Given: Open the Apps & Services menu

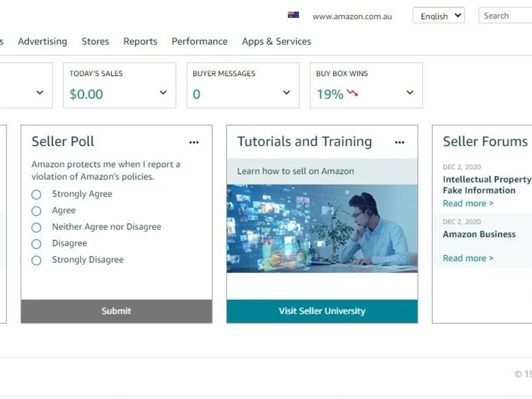Looking at the screenshot, I should coord(277,41).
